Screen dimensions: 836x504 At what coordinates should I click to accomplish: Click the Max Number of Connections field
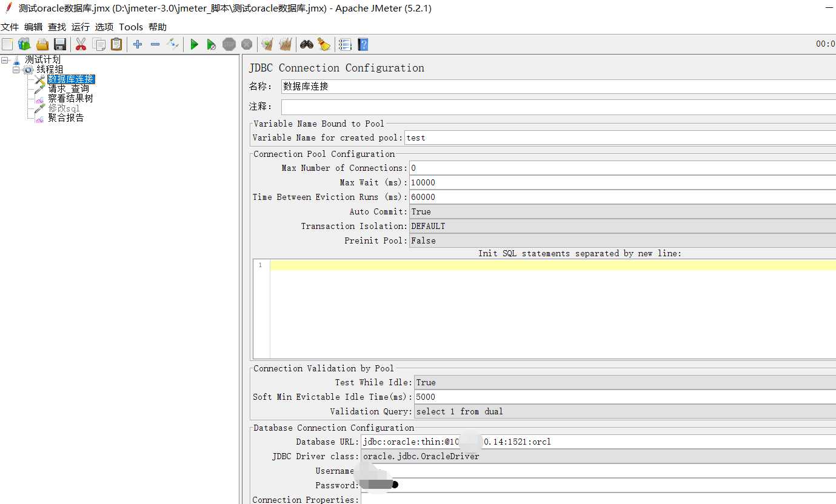point(623,168)
